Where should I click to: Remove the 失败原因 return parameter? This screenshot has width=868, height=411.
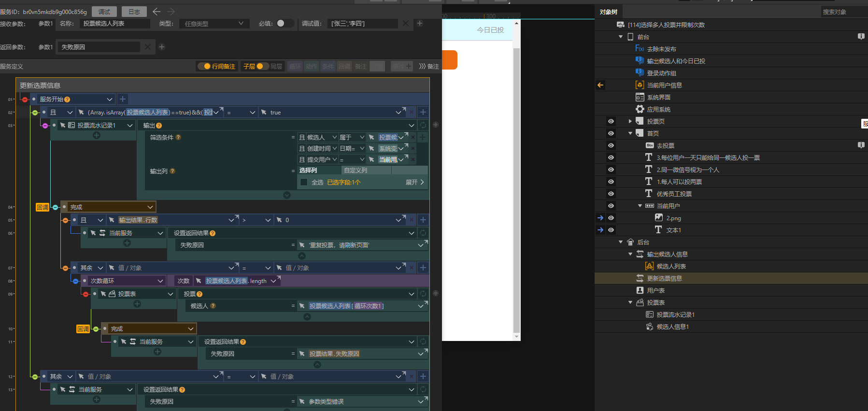click(x=148, y=47)
